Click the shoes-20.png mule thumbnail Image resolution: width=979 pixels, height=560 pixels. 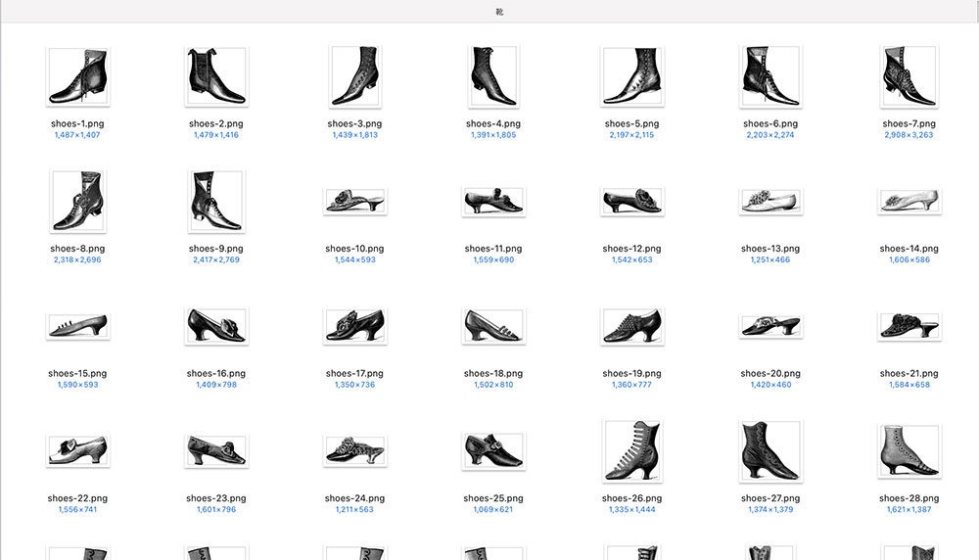770,327
